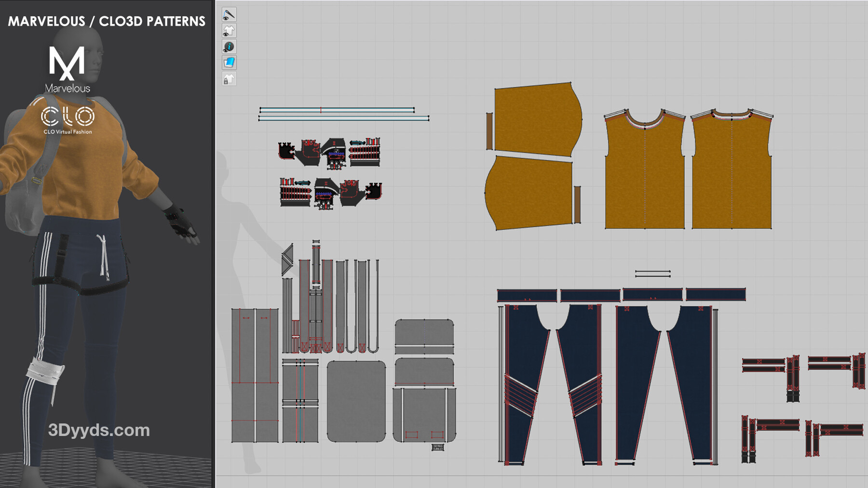Select the blue fabric texture surface icon
The image size is (868, 488).
(x=229, y=63)
